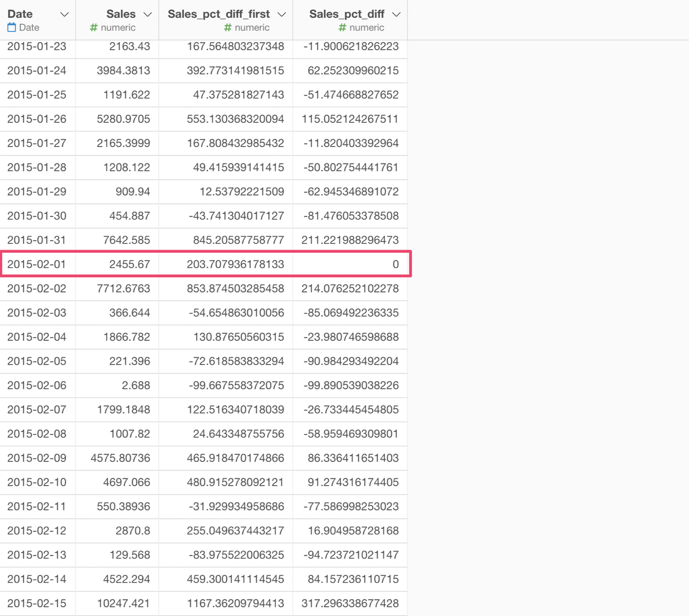Open the Date column dropdown menu
The width and height of the screenshot is (689, 616).
click(x=64, y=15)
